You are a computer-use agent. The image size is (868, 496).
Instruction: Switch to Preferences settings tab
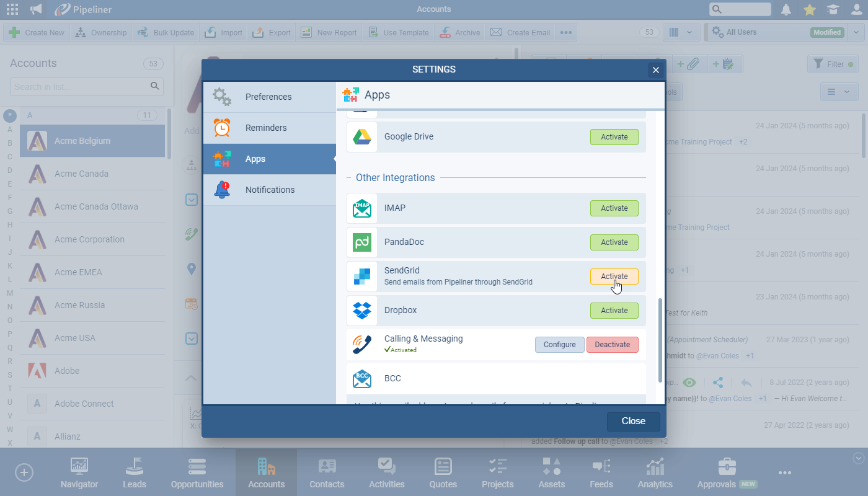pyautogui.click(x=269, y=97)
